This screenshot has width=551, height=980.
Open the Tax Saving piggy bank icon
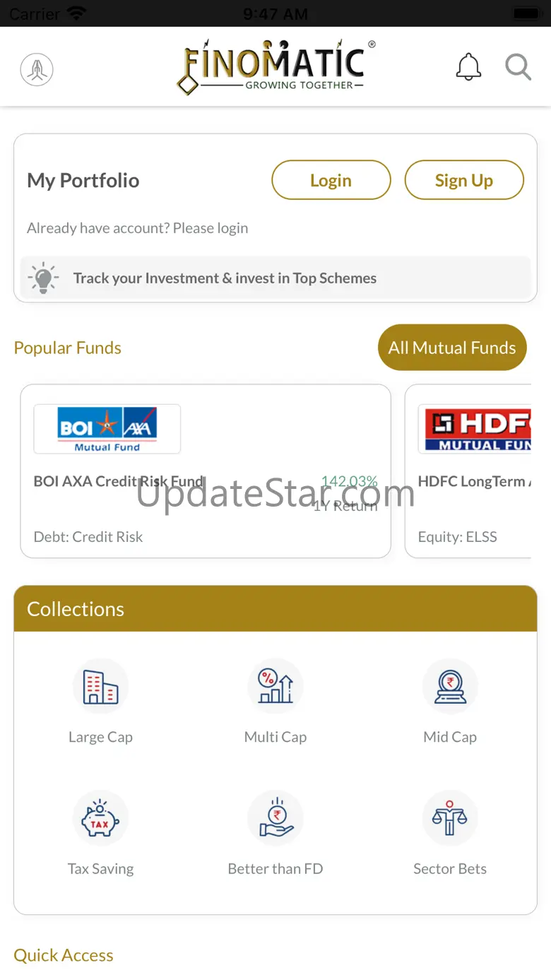click(x=100, y=818)
